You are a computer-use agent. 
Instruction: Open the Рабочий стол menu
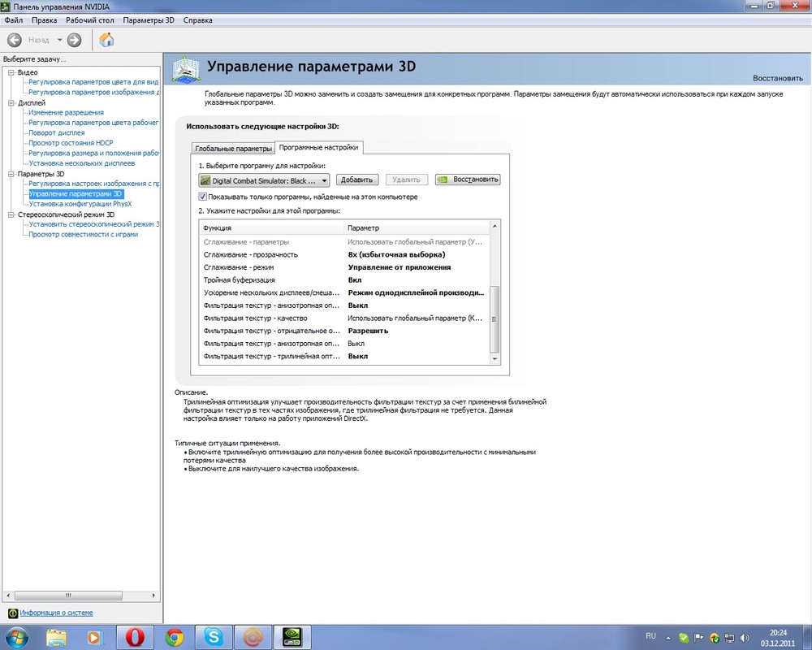89,20
